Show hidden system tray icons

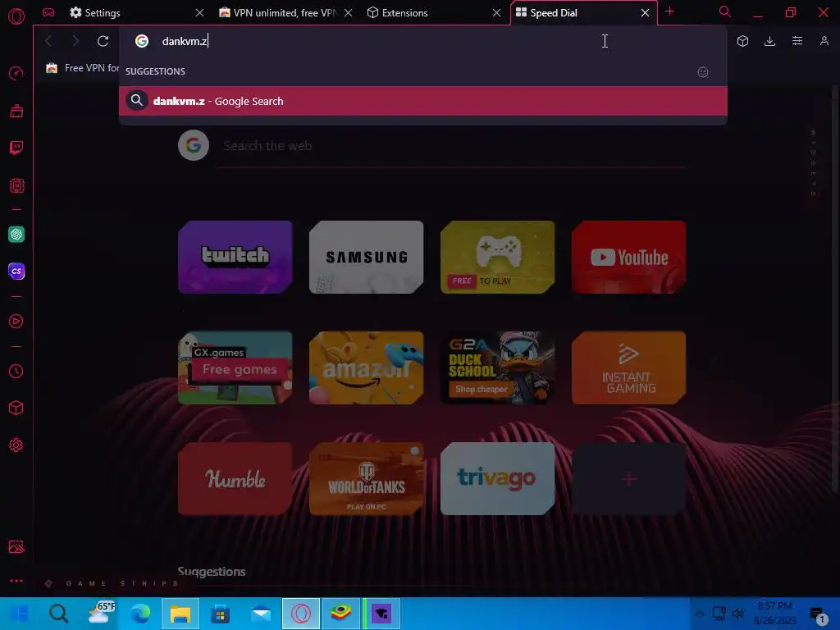click(x=699, y=614)
